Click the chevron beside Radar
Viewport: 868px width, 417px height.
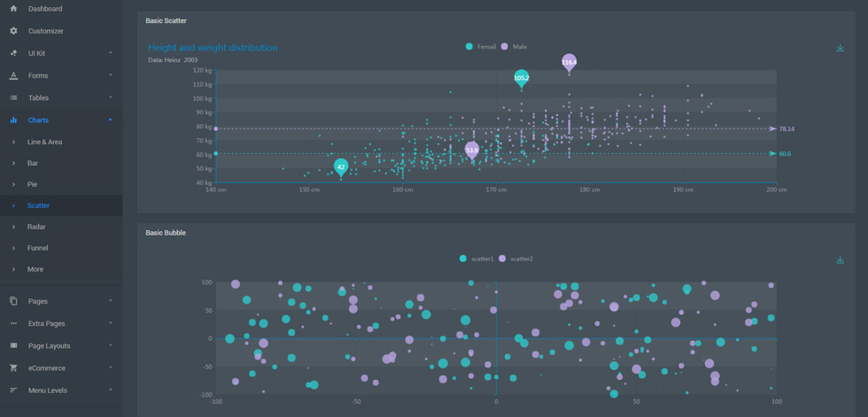13,227
